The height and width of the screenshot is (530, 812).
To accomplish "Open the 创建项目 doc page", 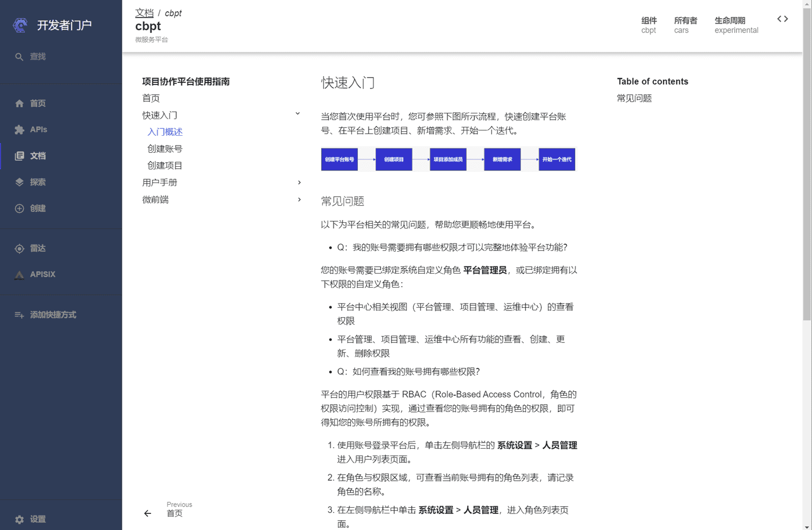I will tap(165, 166).
